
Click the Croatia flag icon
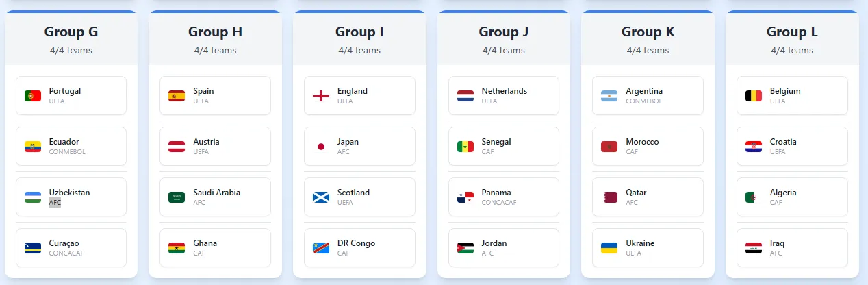(x=754, y=147)
